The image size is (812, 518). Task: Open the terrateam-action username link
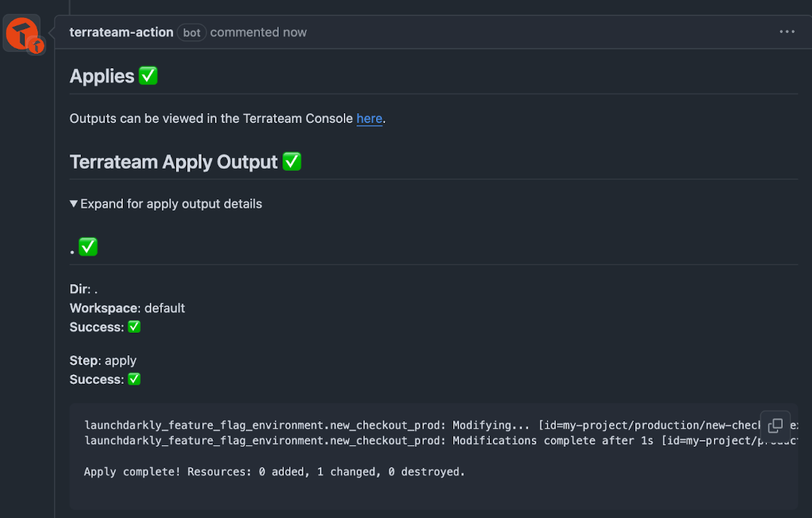point(121,32)
